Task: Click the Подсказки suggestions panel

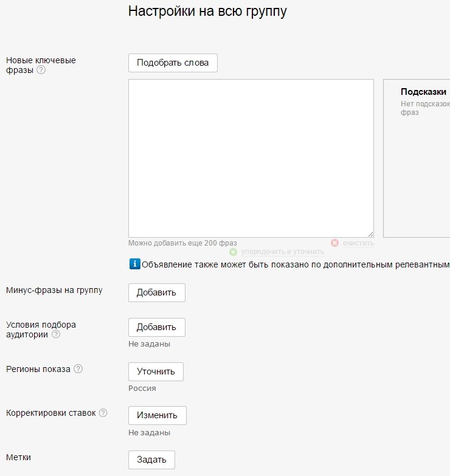Action: click(420, 158)
